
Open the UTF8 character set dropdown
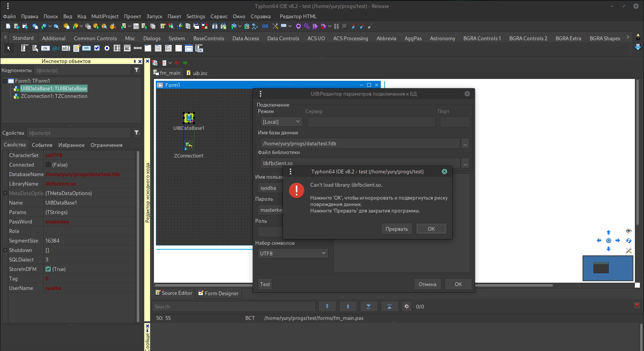293,253
